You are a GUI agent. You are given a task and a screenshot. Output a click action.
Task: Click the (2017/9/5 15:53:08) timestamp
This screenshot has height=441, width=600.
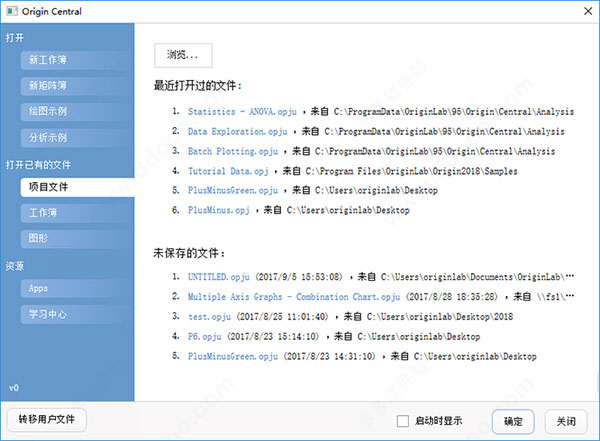[x=299, y=277]
